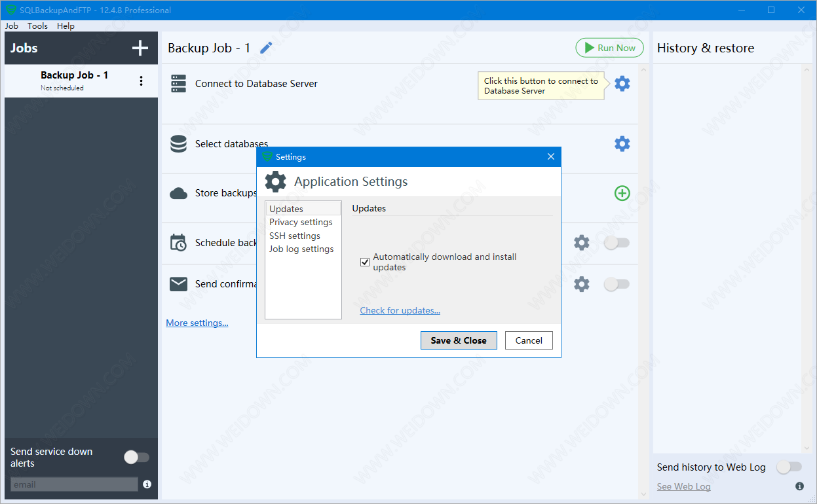Click the Store backups cloud icon
Image resolution: width=817 pixels, height=504 pixels.
pyautogui.click(x=178, y=193)
